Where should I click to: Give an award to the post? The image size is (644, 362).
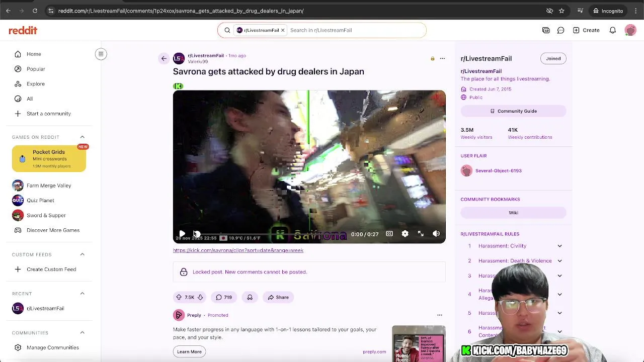[x=250, y=297]
